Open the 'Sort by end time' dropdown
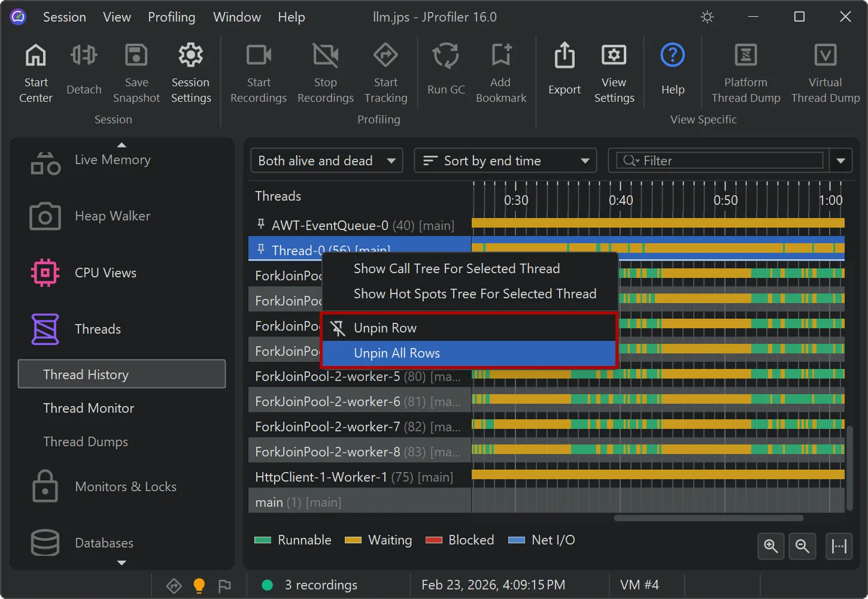Screen dimensions: 868x599 505,160
